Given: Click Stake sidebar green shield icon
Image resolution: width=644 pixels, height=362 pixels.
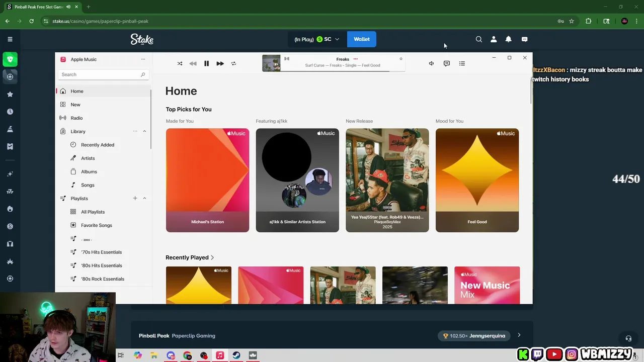Looking at the screenshot, I should coord(10,59).
